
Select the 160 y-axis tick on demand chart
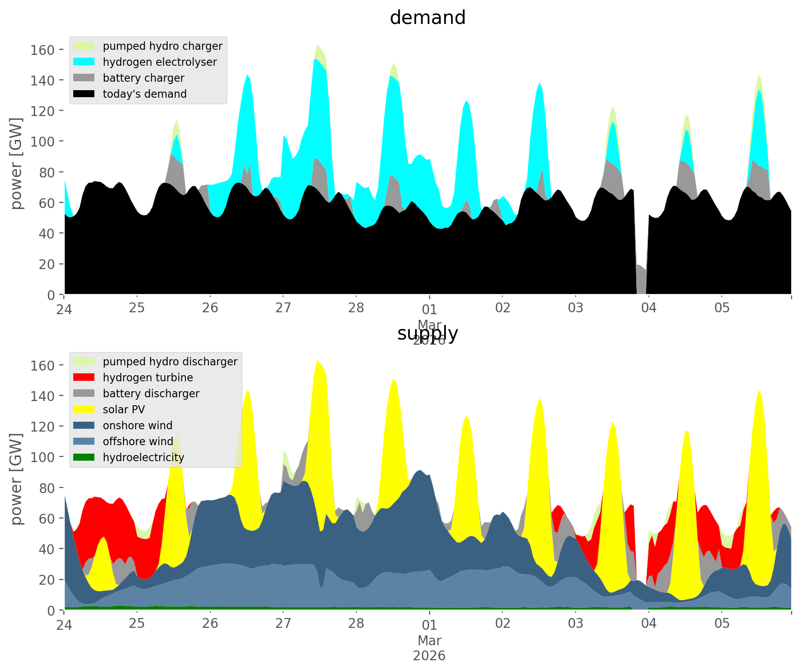click(x=42, y=50)
